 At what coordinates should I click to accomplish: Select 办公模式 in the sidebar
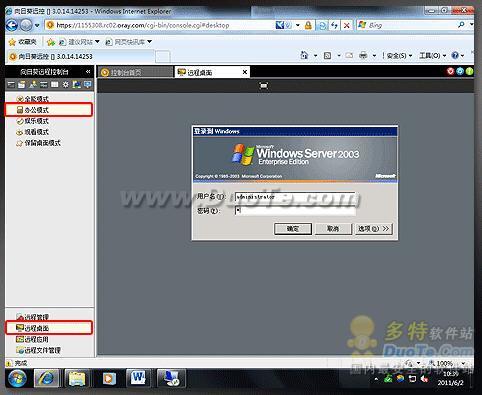49,110
